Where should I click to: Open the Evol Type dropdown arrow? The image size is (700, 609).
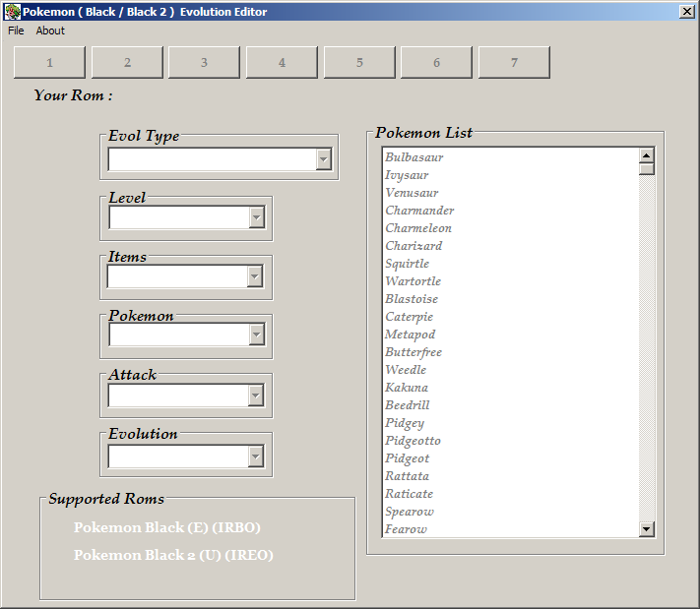click(x=324, y=158)
